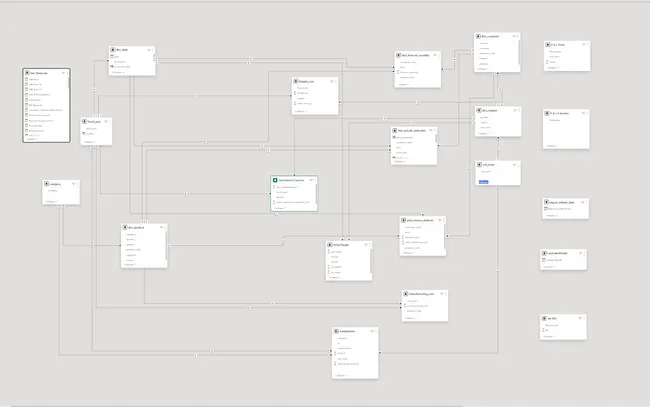650x407 pixels.
Task: Select the dim_date table title
Action: (x=122, y=50)
